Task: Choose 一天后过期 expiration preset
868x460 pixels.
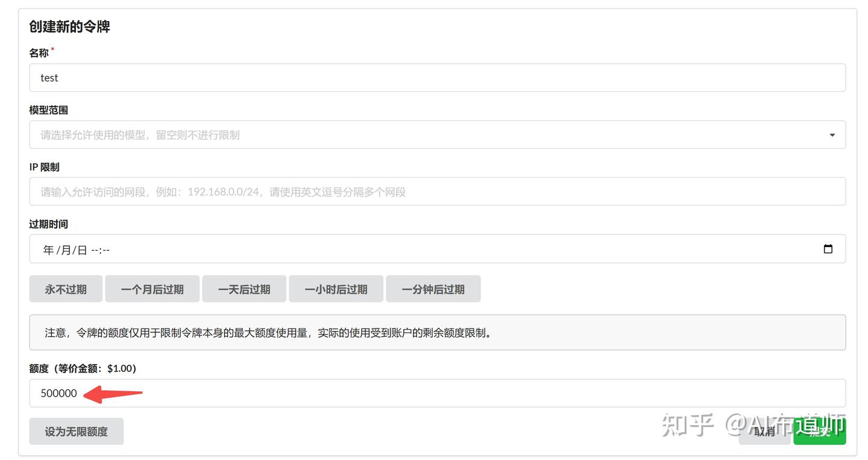Action: 244,289
